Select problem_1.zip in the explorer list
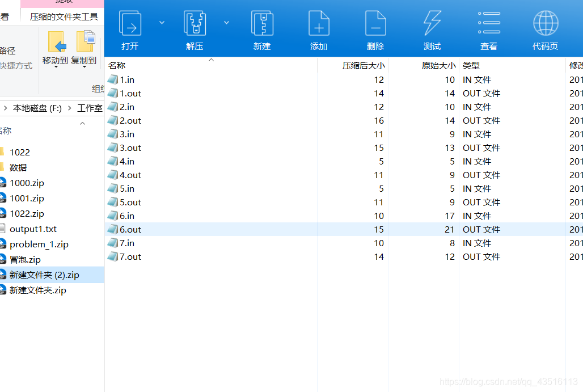This screenshot has width=583, height=392. pos(39,245)
